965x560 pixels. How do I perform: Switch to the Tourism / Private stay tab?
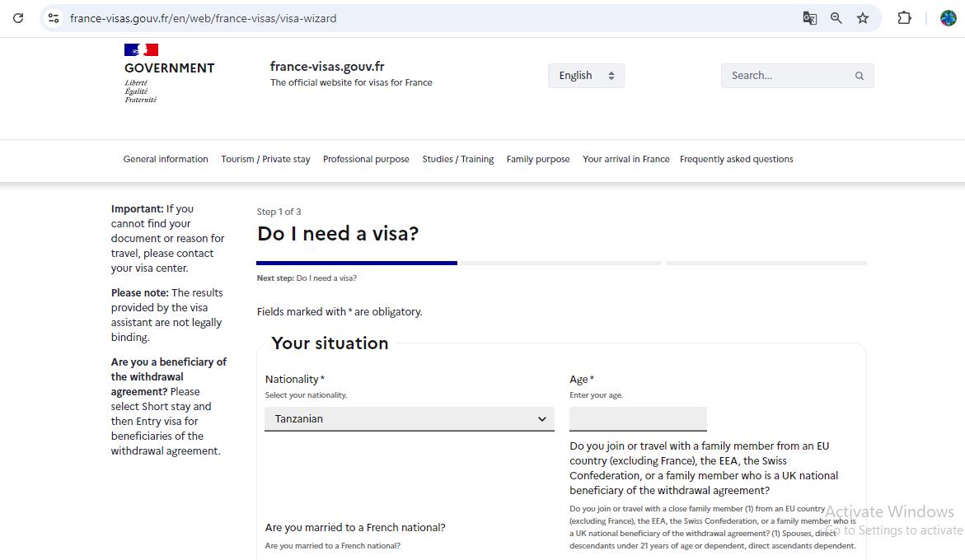click(x=265, y=159)
